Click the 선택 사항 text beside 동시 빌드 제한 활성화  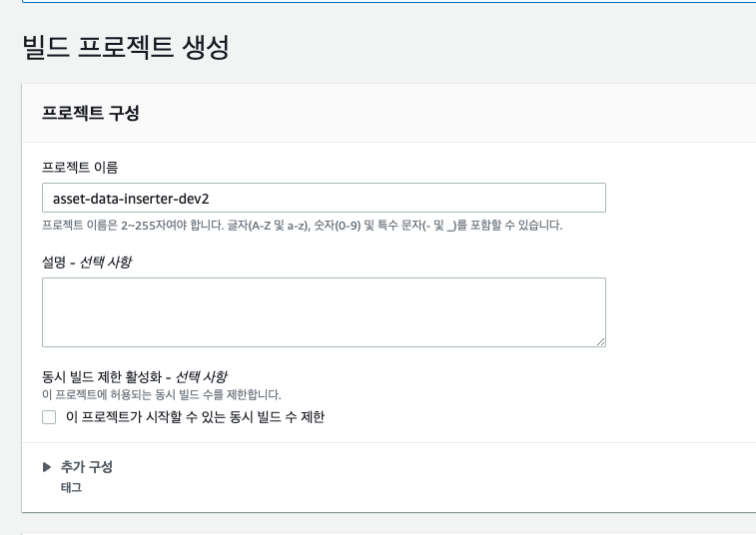coord(201,376)
